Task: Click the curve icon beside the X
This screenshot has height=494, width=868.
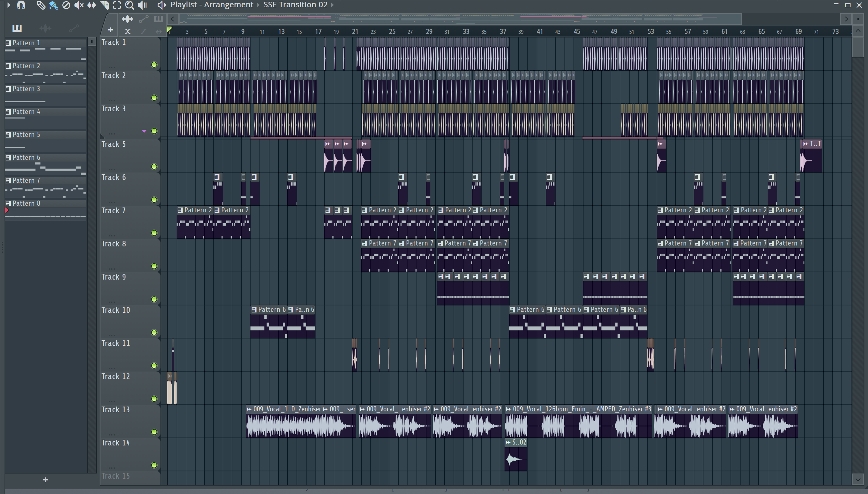Action: point(143,32)
